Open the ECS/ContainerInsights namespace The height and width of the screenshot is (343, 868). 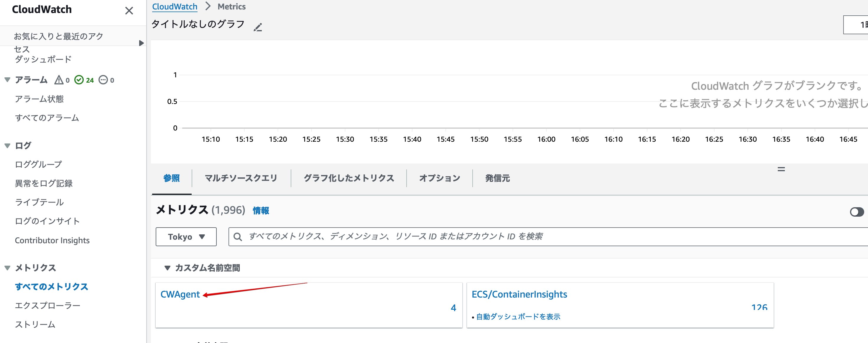519,294
